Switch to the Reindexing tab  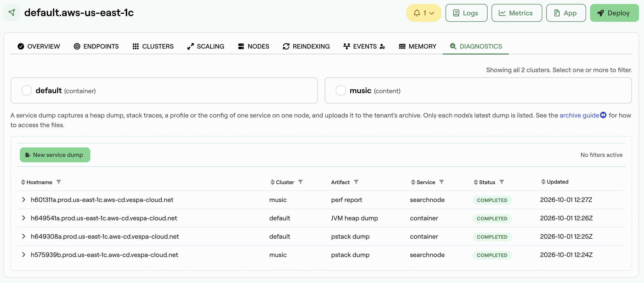306,46
